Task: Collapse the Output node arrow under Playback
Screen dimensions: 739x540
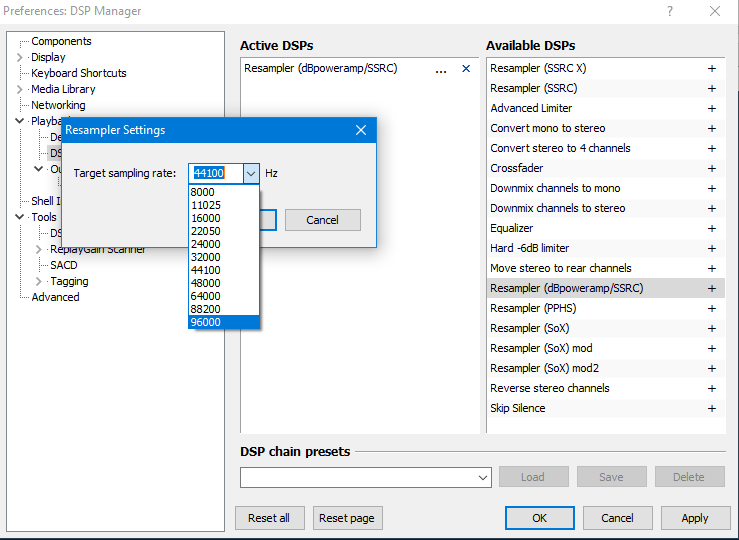Action: (39, 169)
